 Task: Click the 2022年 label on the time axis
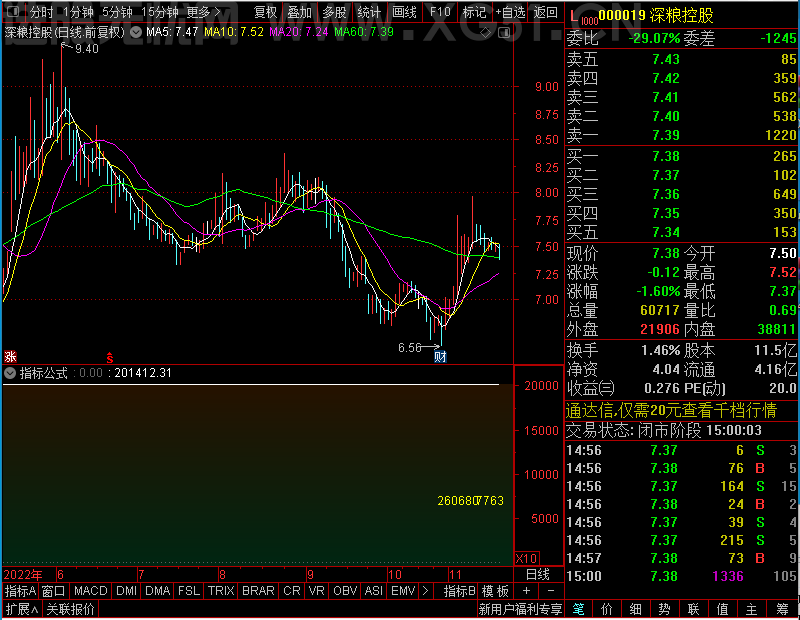point(23,575)
